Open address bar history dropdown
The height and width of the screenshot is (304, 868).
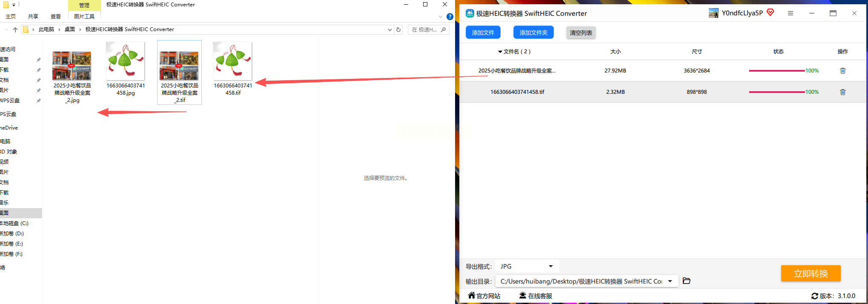pyautogui.click(x=390, y=29)
